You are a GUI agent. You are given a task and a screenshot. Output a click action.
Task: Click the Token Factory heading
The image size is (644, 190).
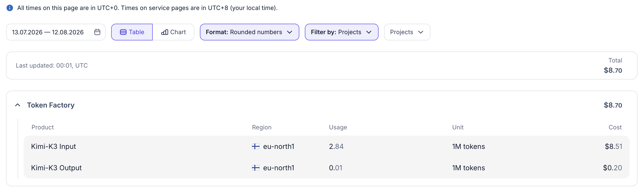(51, 105)
